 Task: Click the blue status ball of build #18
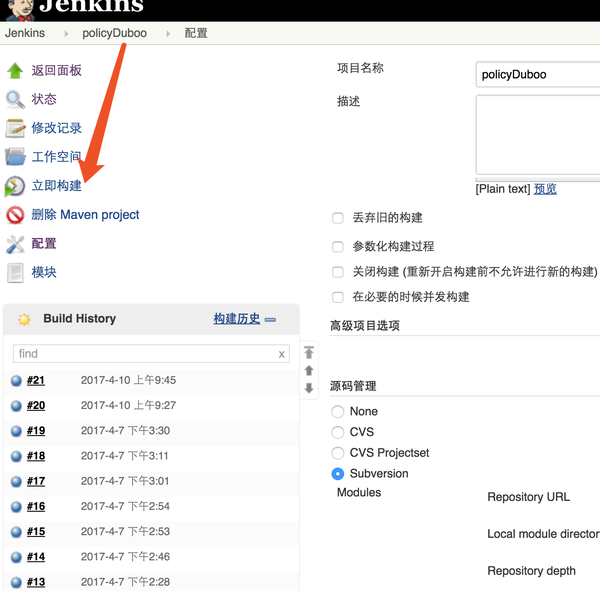point(16,456)
